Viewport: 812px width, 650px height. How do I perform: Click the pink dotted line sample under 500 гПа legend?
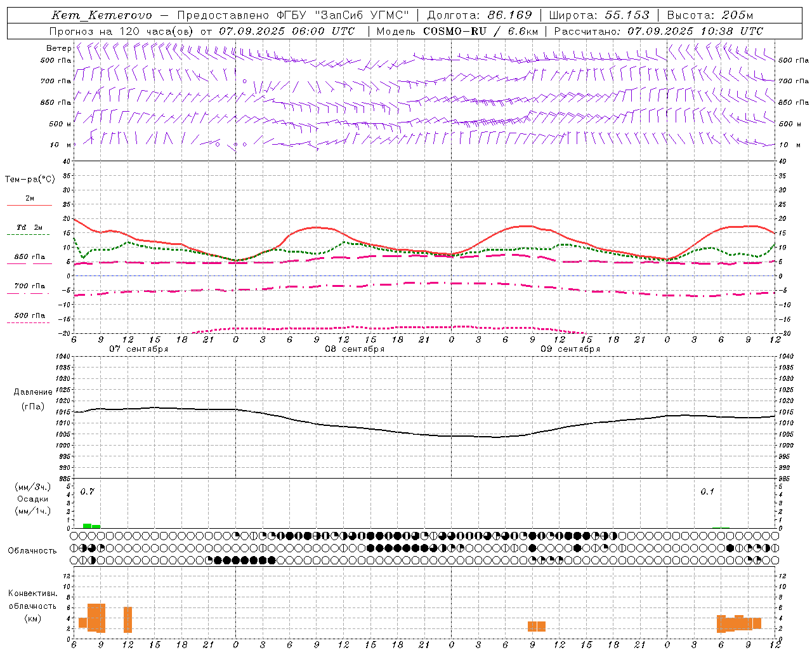coord(29,323)
